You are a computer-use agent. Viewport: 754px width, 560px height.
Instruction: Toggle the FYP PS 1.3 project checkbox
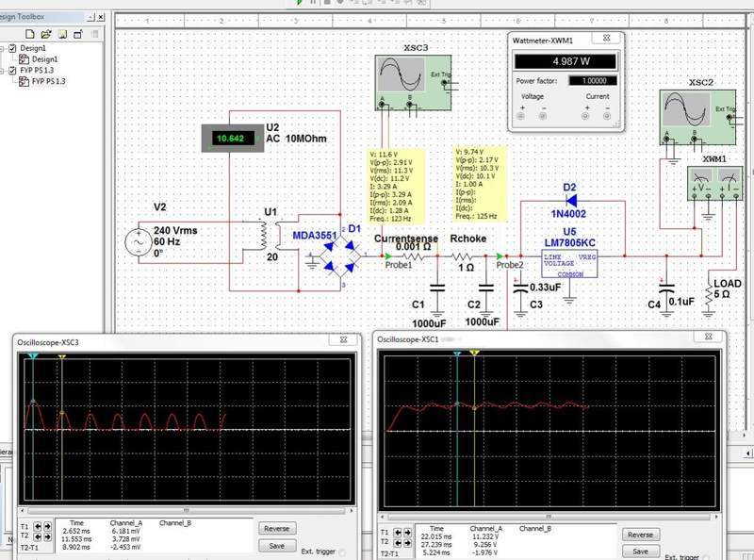[x=12, y=70]
